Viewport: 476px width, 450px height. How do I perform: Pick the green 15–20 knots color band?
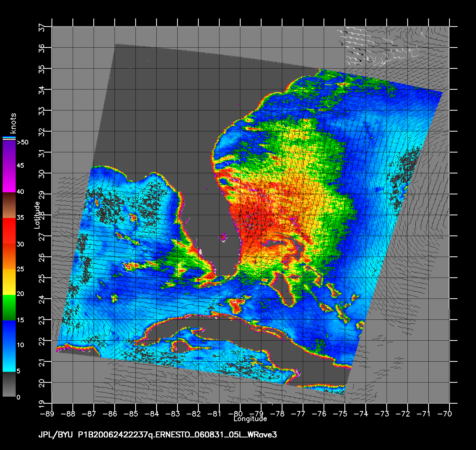click(x=9, y=308)
